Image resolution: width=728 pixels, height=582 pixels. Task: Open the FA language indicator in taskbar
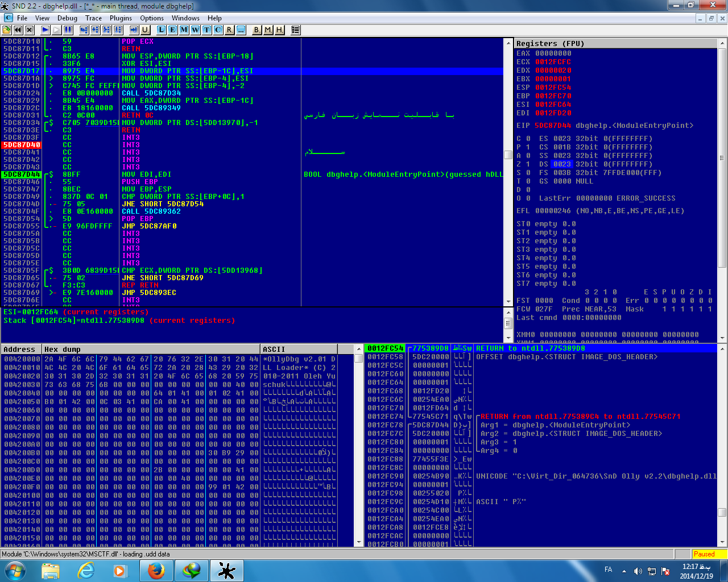point(608,570)
